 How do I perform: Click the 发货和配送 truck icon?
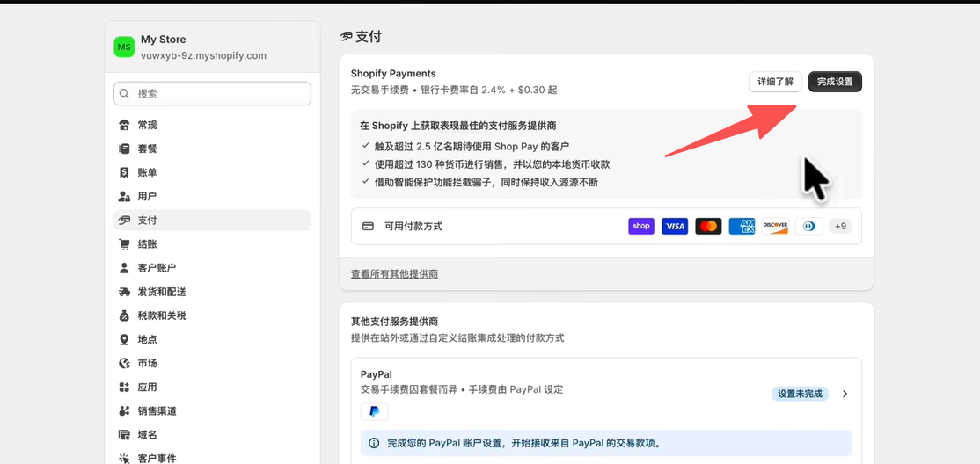[124, 292]
